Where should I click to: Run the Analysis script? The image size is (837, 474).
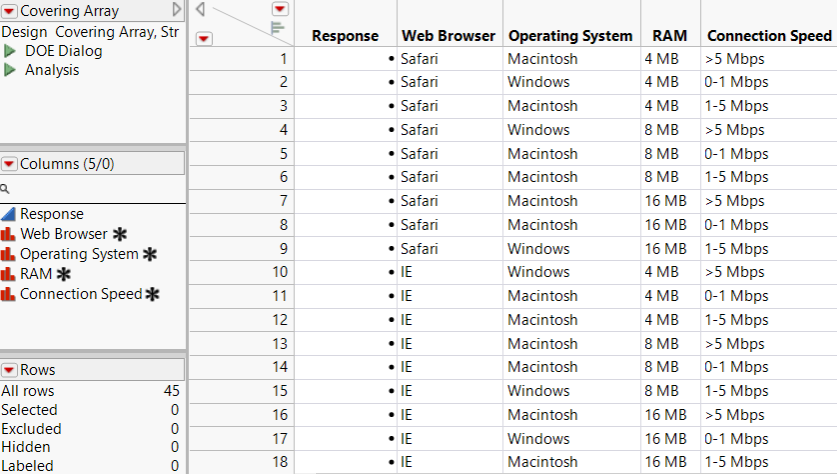(x=10, y=70)
